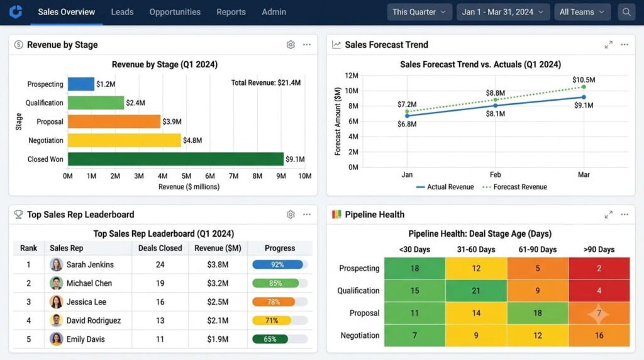Screen dimensions: 644x360
Task: Open the Jan 1 - Mar 31, 2024 date range dropdown
Action: click(x=503, y=12)
